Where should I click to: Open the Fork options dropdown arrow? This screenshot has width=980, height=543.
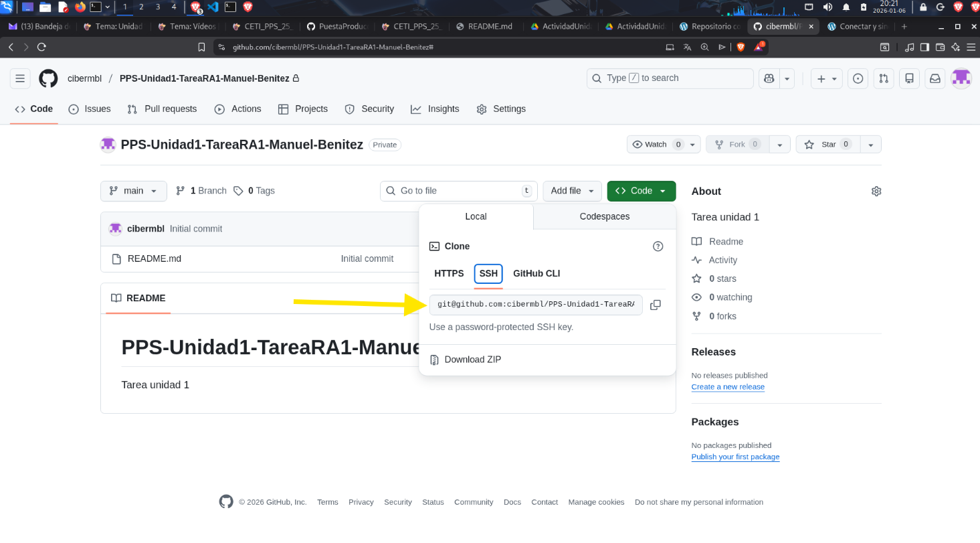tap(780, 145)
